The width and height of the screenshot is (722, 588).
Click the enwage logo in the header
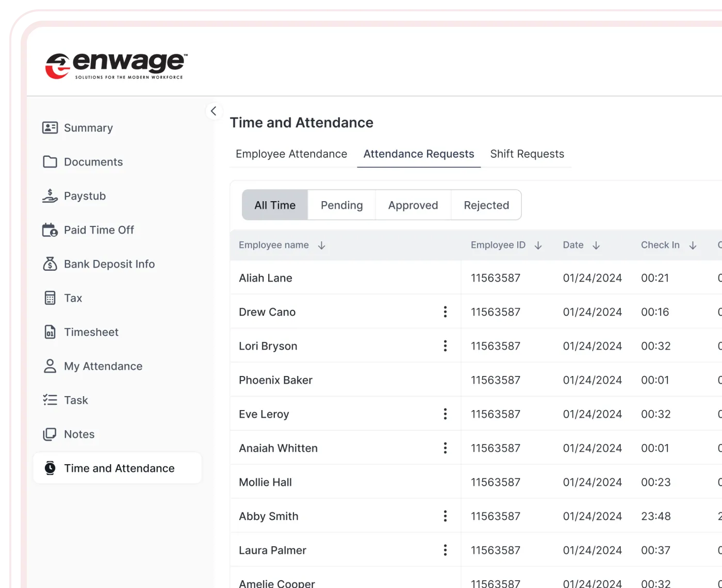[117, 66]
